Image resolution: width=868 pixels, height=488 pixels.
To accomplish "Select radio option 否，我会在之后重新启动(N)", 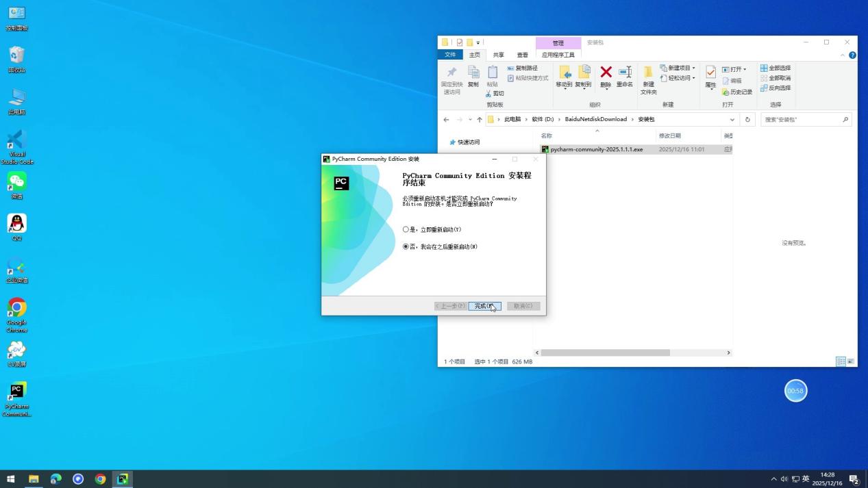I will click(x=406, y=246).
